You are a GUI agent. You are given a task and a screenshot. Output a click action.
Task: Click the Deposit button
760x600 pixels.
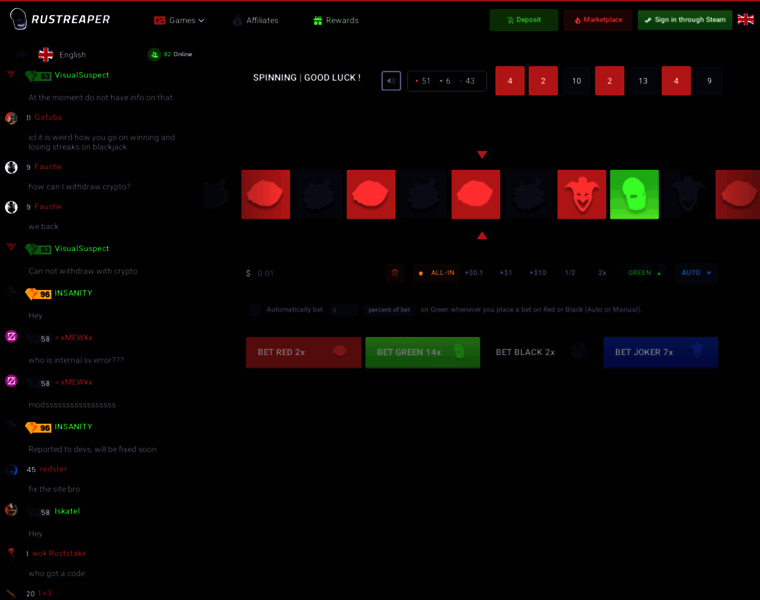[x=523, y=20]
